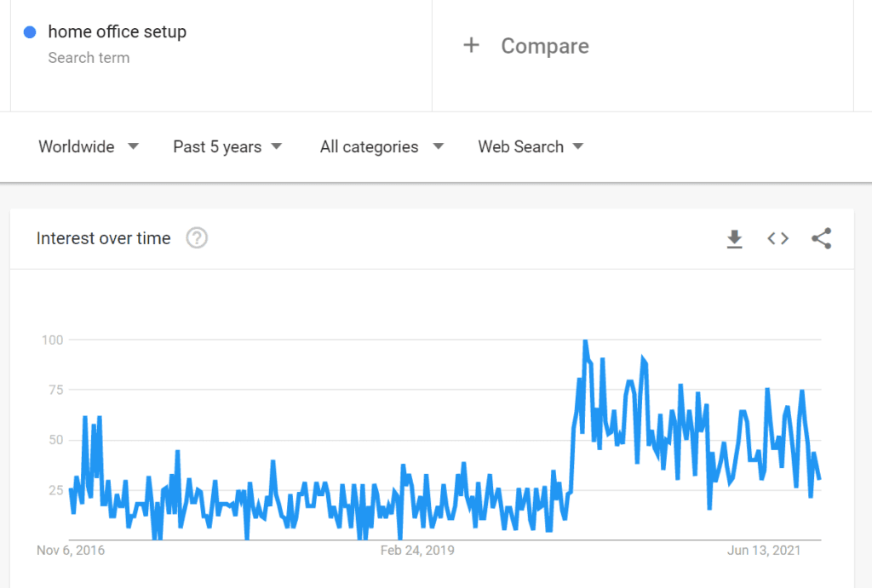This screenshot has width=872, height=588.
Task: Click the Feb 24, 2019 date label
Action: (x=417, y=551)
